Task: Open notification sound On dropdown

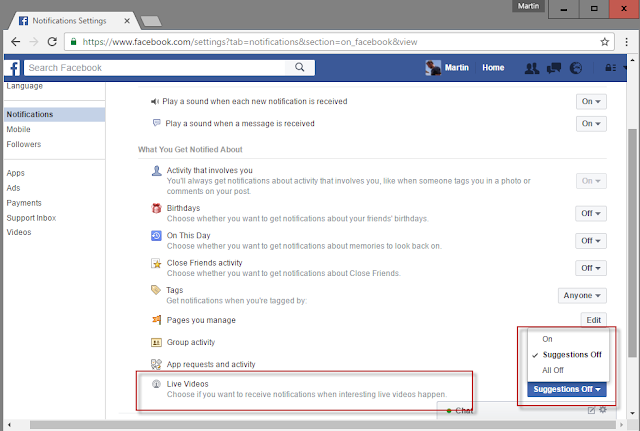Action: coord(591,101)
